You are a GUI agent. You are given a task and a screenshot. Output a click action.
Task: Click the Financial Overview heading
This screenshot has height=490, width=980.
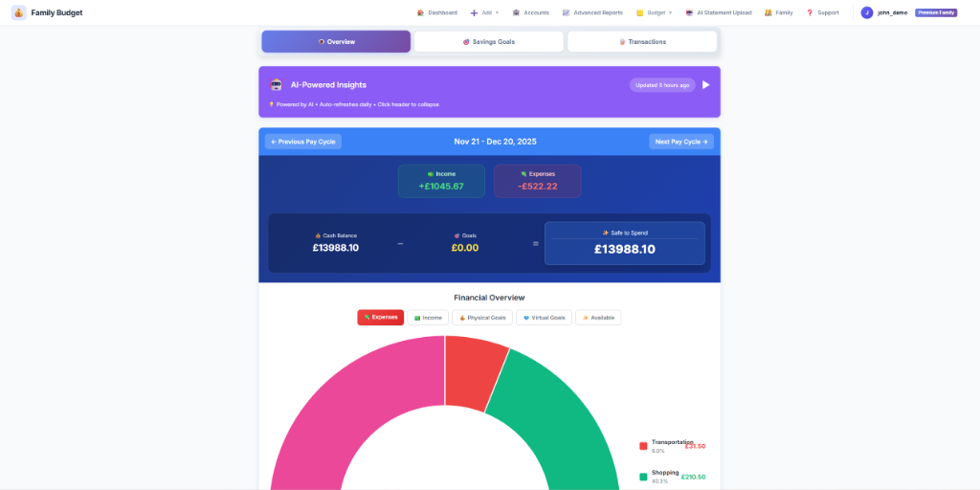(489, 298)
